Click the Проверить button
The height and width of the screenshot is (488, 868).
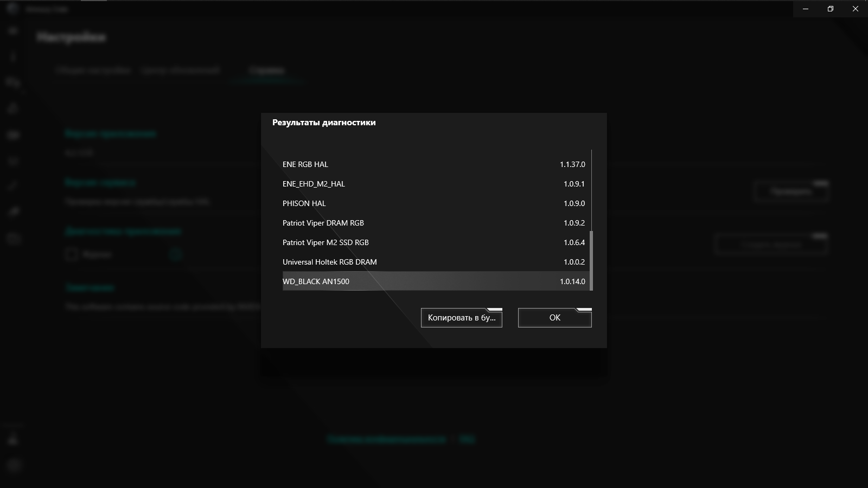pyautogui.click(x=791, y=191)
